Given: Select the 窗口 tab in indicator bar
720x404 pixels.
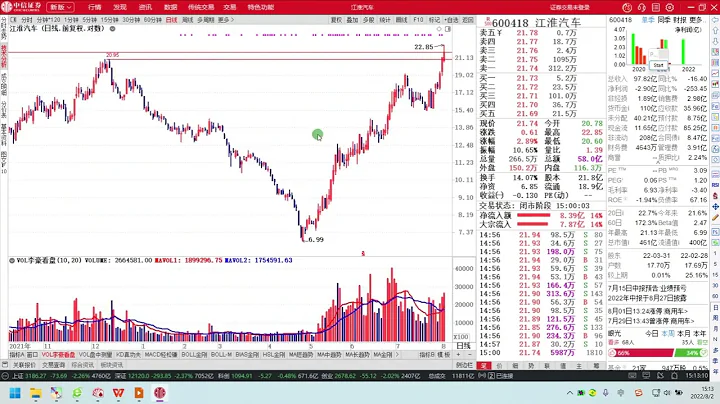Looking at the screenshot, I should [32, 355].
